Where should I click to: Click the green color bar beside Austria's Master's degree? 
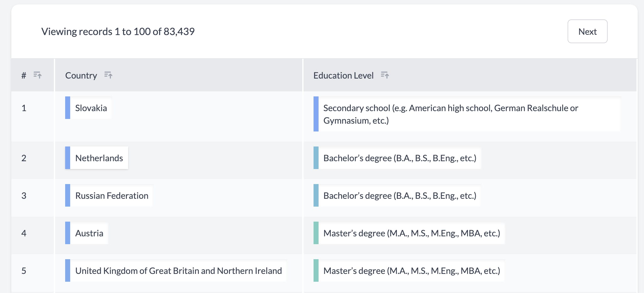click(x=316, y=233)
